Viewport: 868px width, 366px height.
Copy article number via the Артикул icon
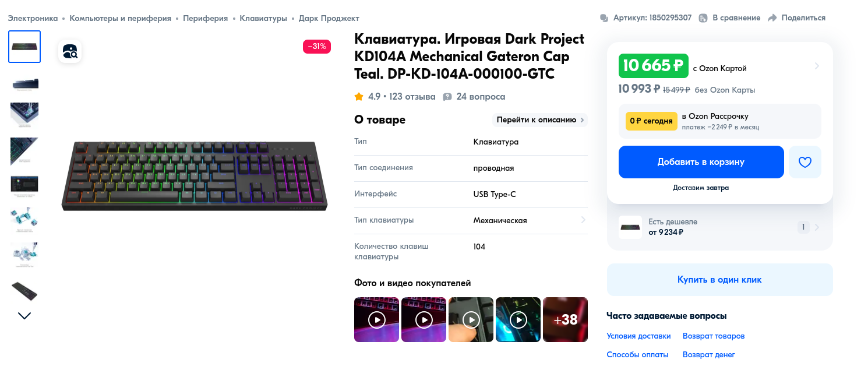pos(604,18)
